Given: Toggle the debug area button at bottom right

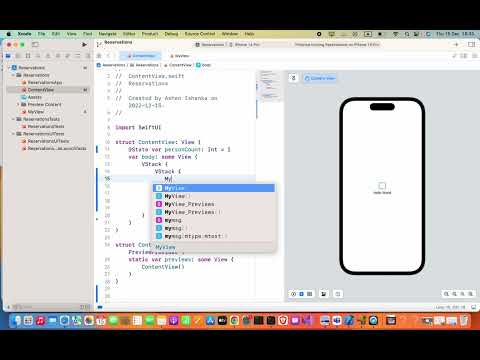Looking at the screenshot, I should (473, 307).
